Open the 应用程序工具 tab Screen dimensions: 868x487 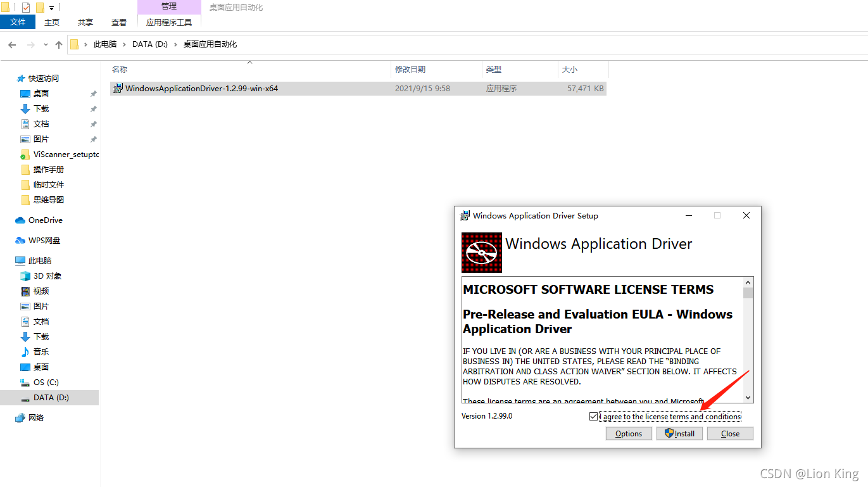169,22
